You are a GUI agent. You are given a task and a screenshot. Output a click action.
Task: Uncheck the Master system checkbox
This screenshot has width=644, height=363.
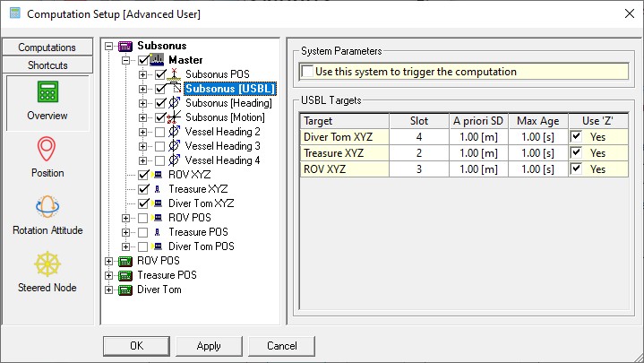[x=143, y=60]
